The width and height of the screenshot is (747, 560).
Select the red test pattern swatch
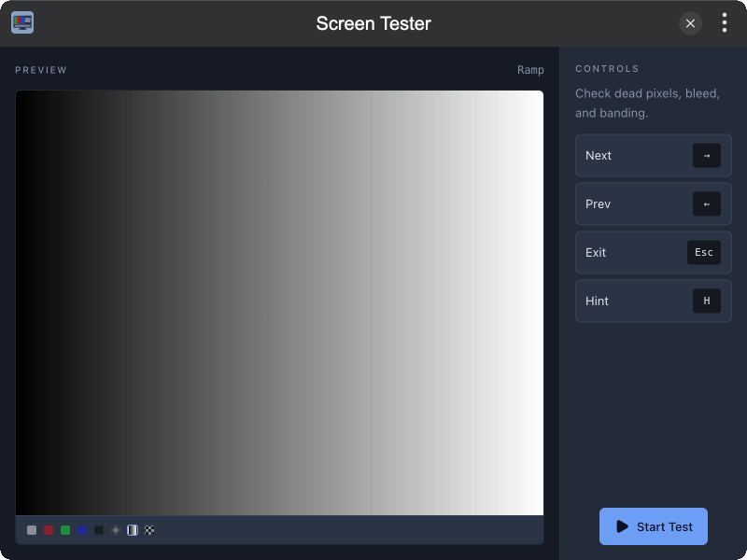(x=49, y=530)
